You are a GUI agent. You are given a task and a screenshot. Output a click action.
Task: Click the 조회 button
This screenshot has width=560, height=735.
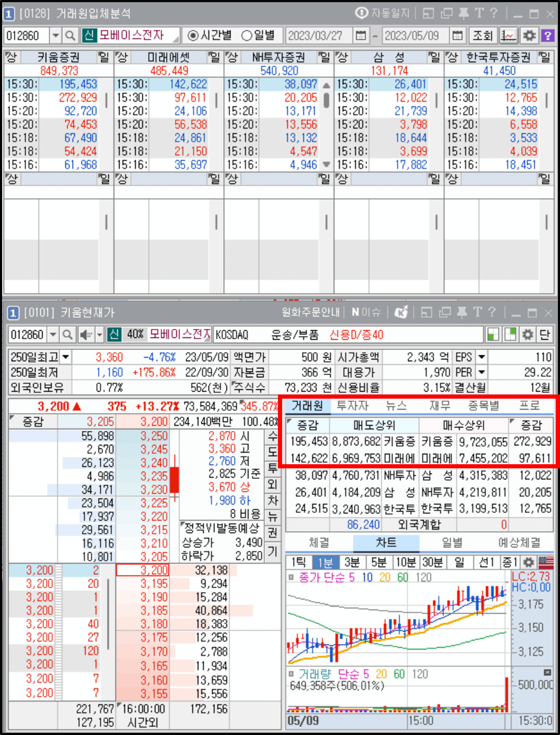click(x=483, y=35)
